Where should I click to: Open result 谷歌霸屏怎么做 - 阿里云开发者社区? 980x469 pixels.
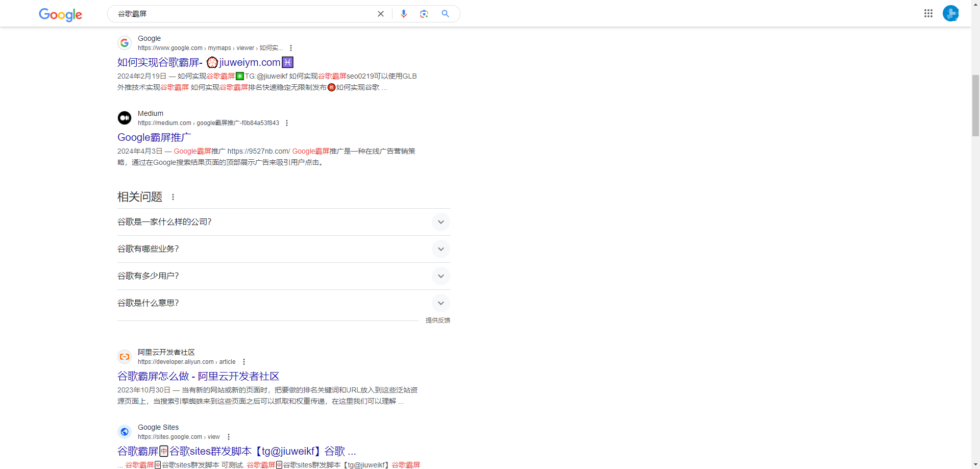(198, 376)
